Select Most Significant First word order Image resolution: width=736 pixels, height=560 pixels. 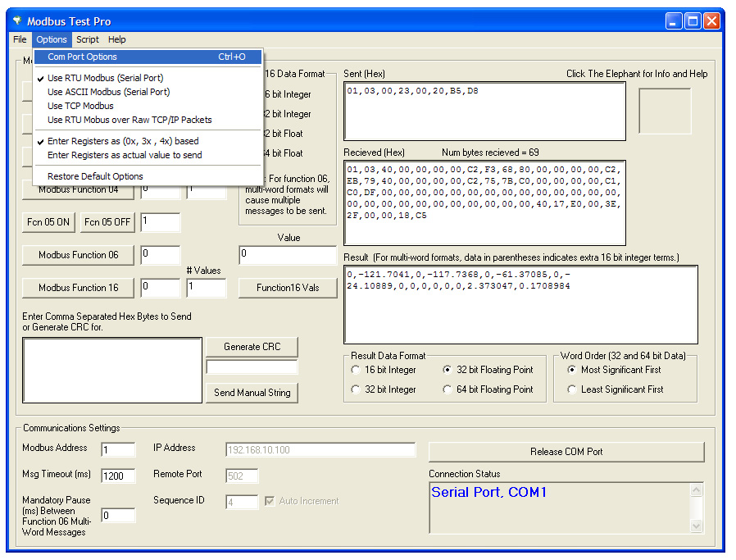pyautogui.click(x=614, y=370)
